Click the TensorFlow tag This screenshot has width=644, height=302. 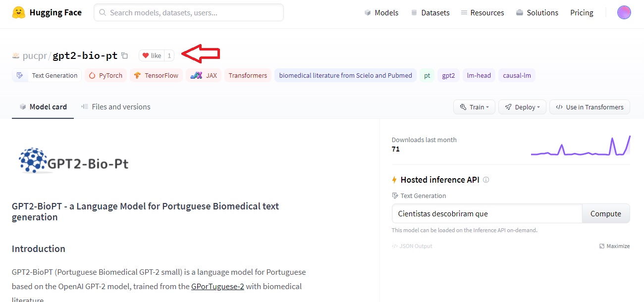(x=156, y=75)
